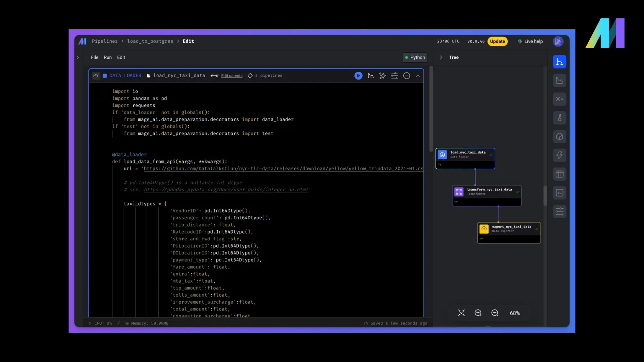Open the AI sparkle actions icon in the block header
Viewport: 644px width, 362px height.
pyautogui.click(x=382, y=76)
